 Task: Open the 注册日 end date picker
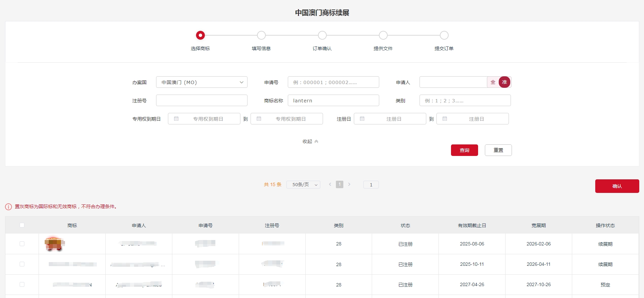click(x=473, y=119)
